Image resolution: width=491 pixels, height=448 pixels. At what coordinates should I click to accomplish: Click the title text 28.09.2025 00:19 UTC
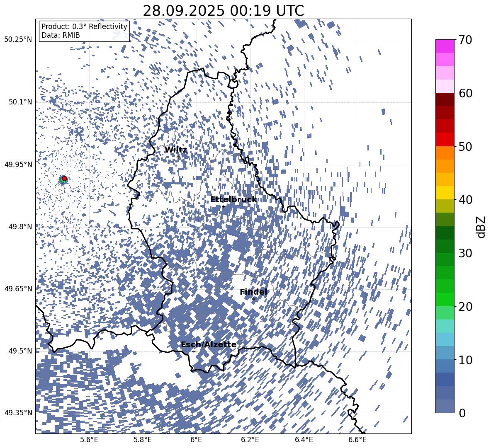pyautogui.click(x=223, y=11)
